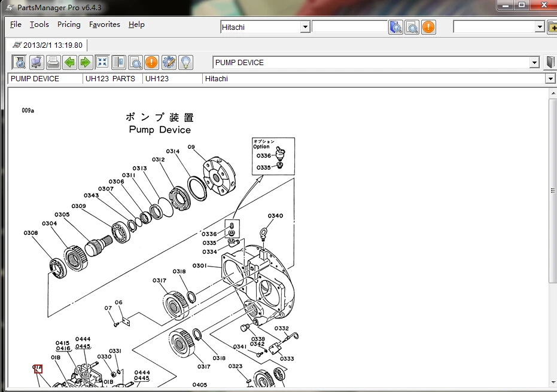
Task: Click the search text field next to Hitachi
Action: (x=349, y=27)
